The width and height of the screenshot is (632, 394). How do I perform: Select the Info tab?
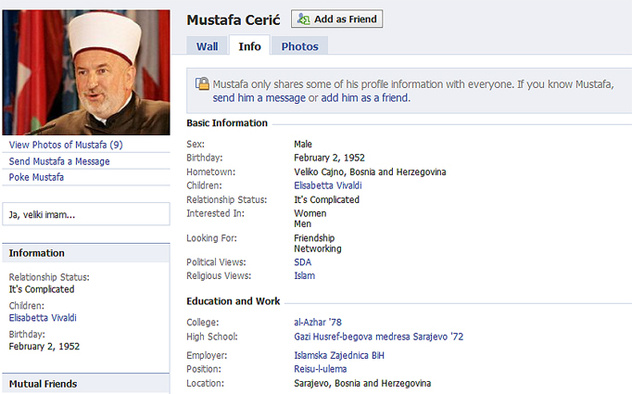[x=249, y=46]
